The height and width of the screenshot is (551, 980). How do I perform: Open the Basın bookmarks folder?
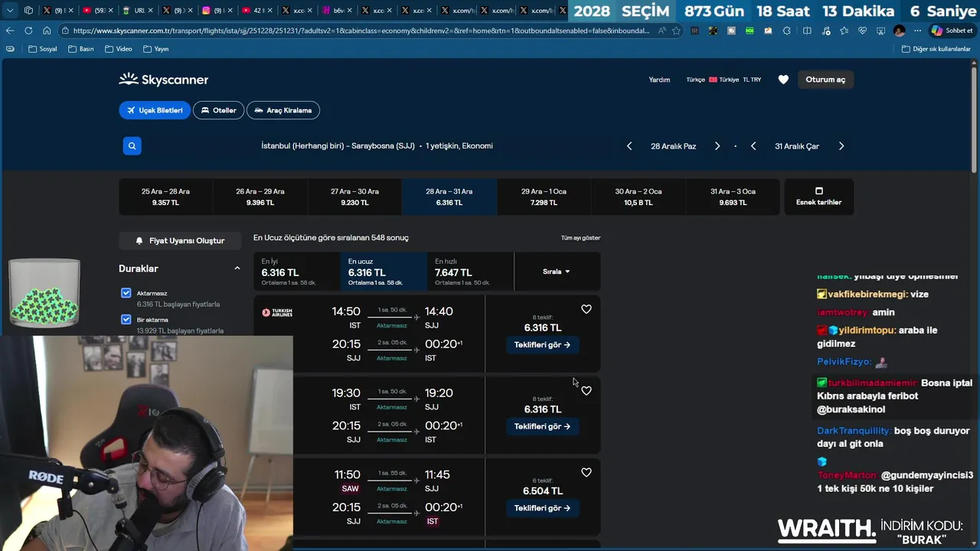[80, 49]
